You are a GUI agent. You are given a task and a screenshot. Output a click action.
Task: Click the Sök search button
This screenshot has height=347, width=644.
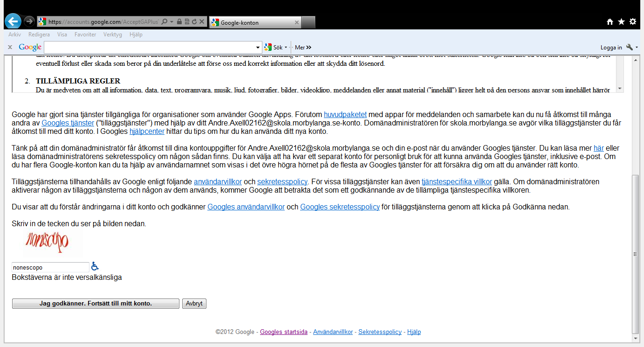[274, 47]
